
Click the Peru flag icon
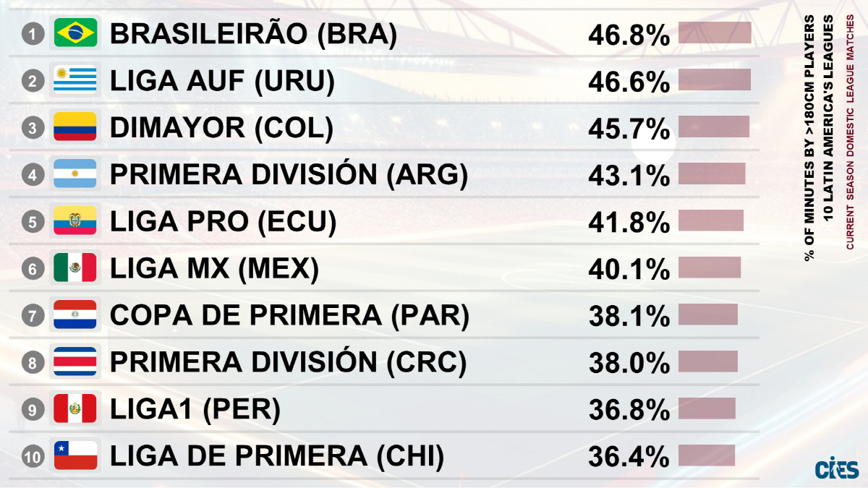tap(75, 409)
